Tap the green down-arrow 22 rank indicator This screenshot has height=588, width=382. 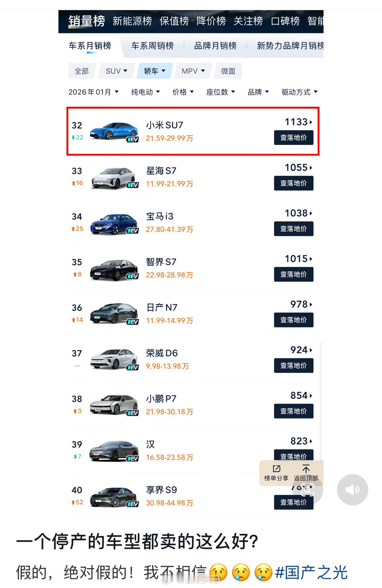click(77, 138)
